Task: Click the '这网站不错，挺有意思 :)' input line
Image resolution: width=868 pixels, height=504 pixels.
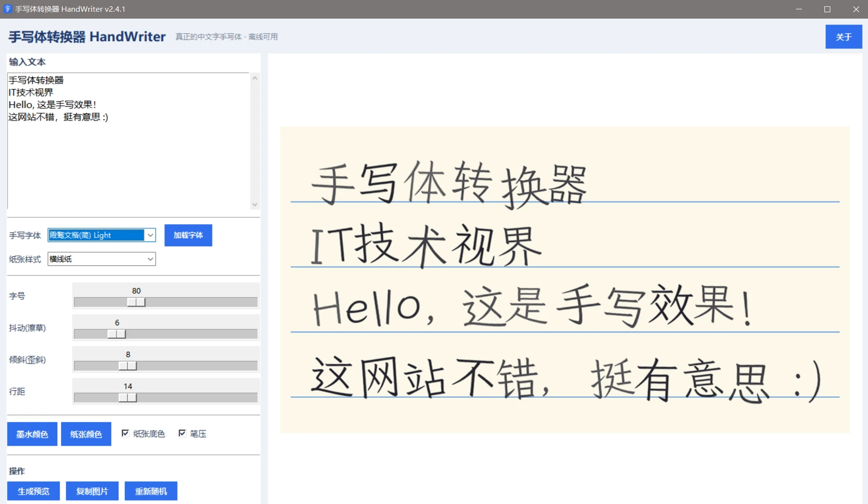Action: [x=58, y=117]
